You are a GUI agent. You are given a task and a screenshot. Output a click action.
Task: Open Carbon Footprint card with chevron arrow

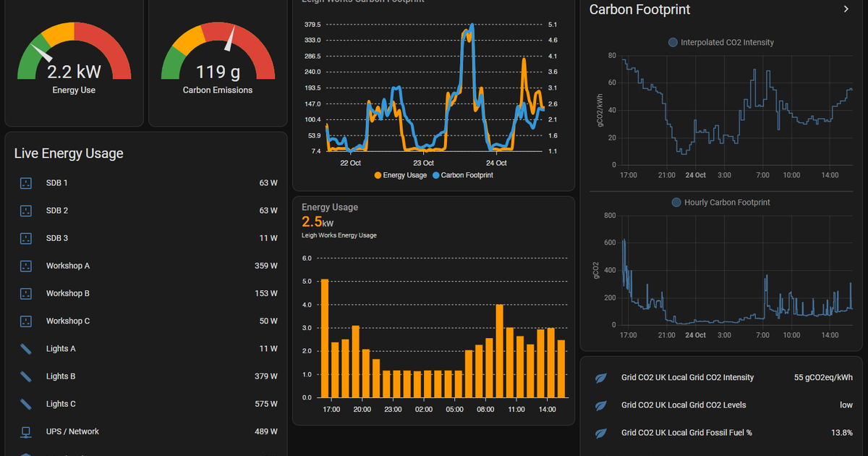click(846, 9)
